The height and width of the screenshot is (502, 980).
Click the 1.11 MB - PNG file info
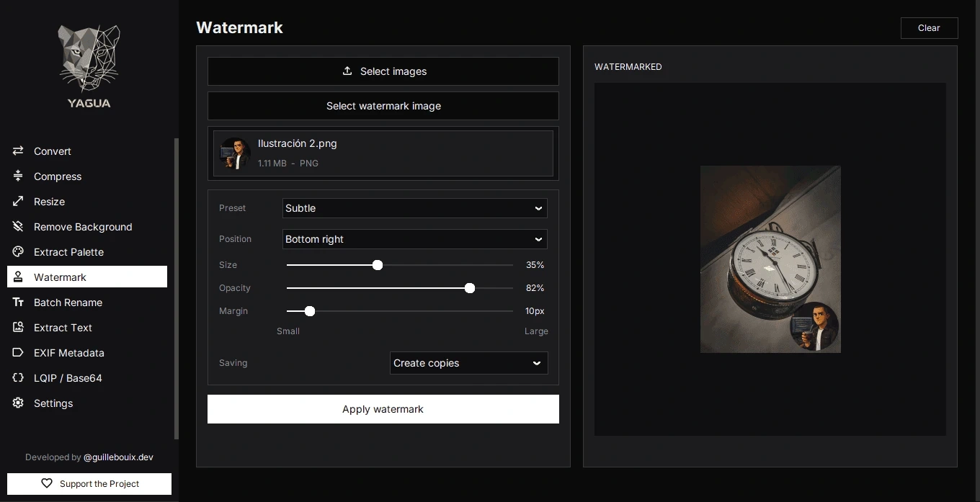[x=288, y=163]
